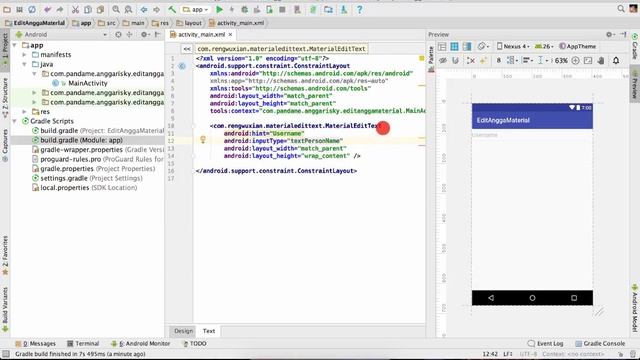Click the Open file toolbar icon
The width and height of the screenshot is (640, 360).
pyautogui.click(x=7, y=9)
